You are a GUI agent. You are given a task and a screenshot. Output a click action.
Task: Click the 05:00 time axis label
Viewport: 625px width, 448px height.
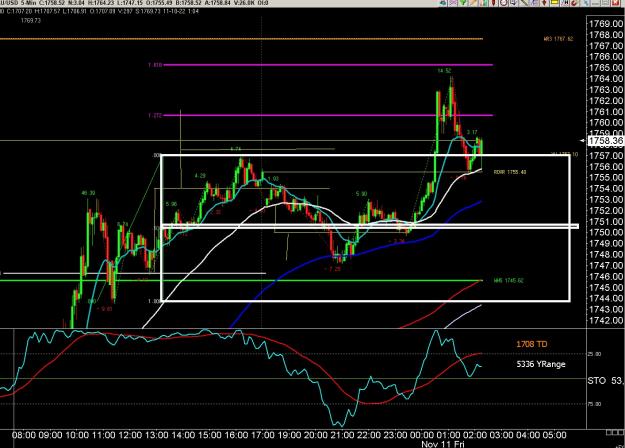pyautogui.click(x=554, y=435)
